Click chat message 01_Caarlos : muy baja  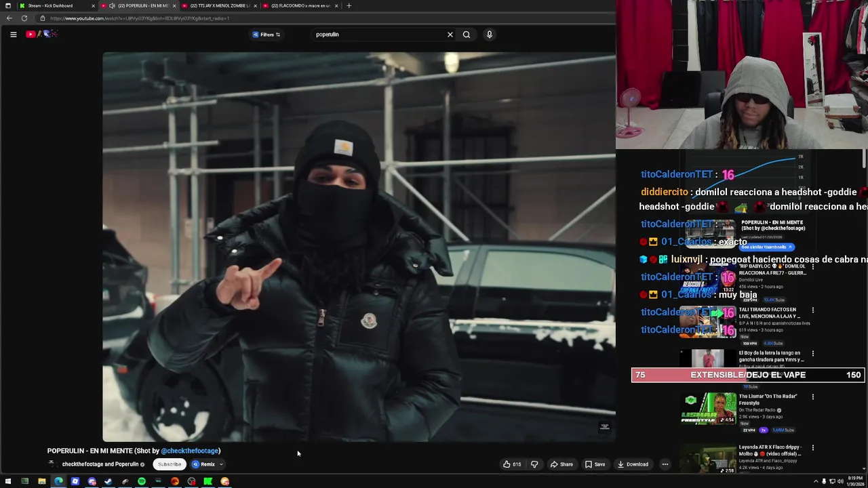pyautogui.click(x=699, y=295)
